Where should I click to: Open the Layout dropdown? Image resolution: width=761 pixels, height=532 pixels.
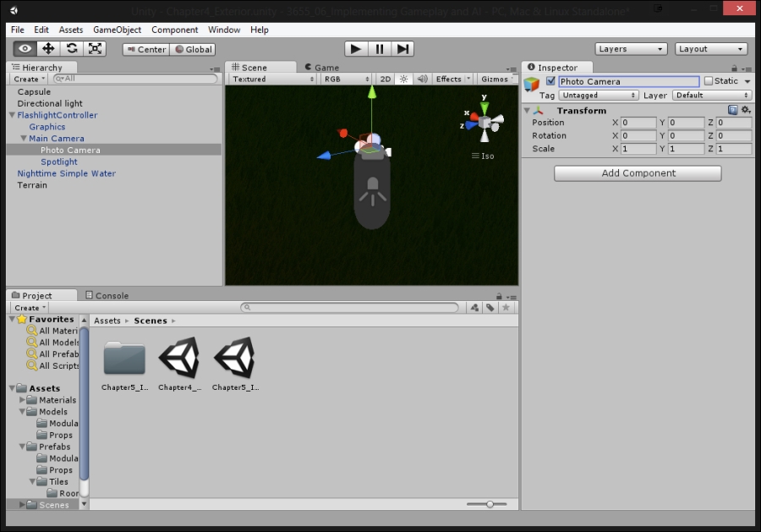pos(711,49)
